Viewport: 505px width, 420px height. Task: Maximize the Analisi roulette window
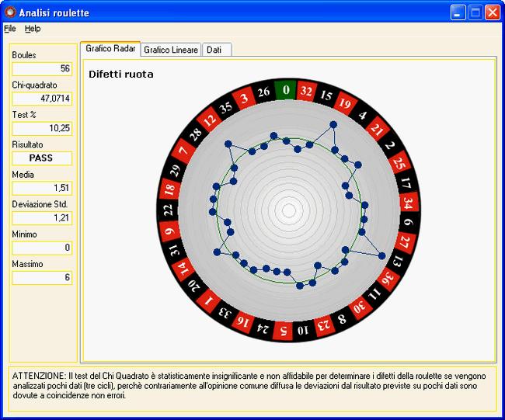click(475, 12)
